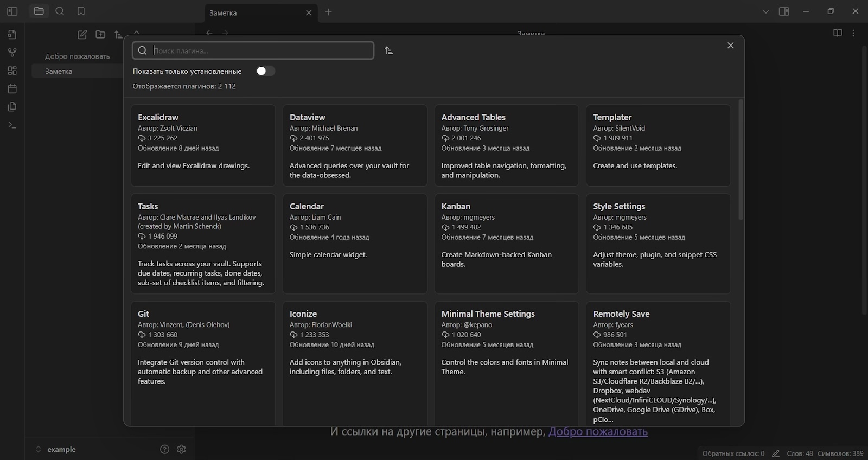Open the Добро пожаловать note in explorer
868x460 pixels.
(x=77, y=56)
